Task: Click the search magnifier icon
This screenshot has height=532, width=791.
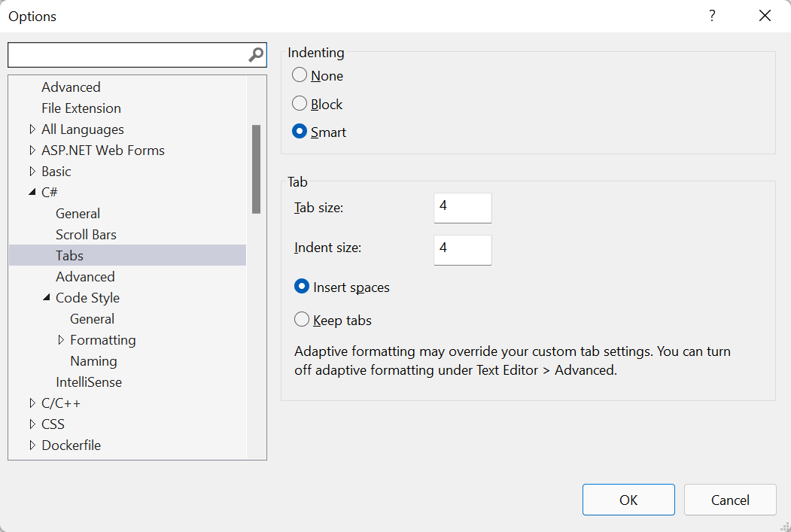Action: [256, 54]
